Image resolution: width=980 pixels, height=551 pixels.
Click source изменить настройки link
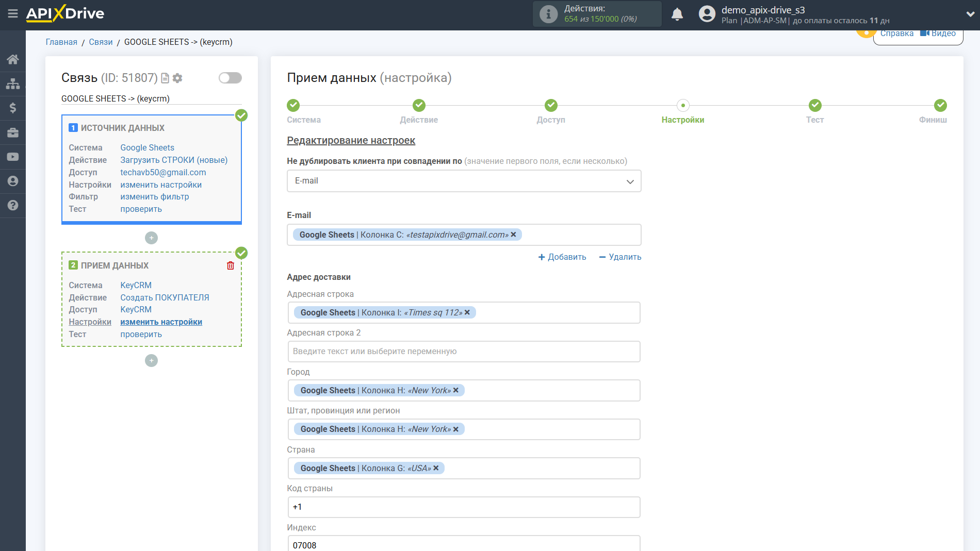click(161, 185)
